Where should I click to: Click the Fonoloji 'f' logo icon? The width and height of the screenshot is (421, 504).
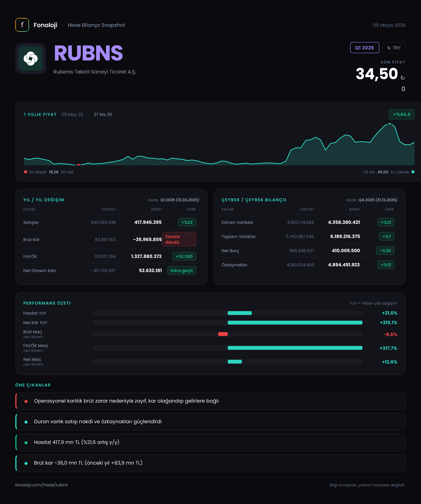(22, 25)
